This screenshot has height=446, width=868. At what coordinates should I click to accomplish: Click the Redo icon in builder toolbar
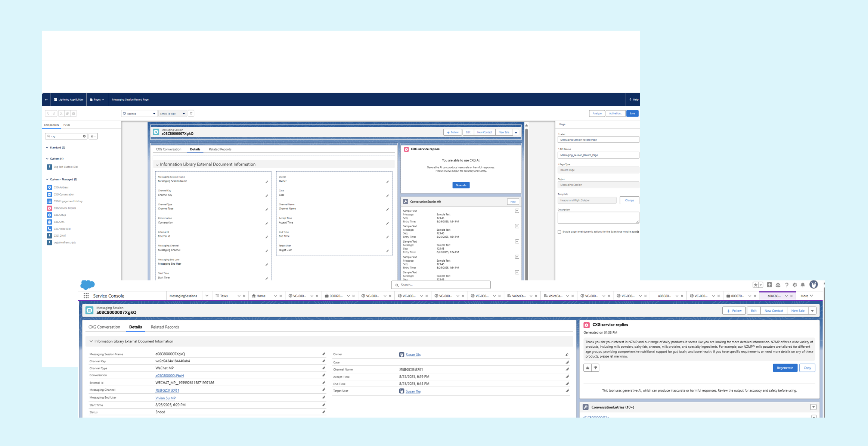pyautogui.click(x=54, y=114)
